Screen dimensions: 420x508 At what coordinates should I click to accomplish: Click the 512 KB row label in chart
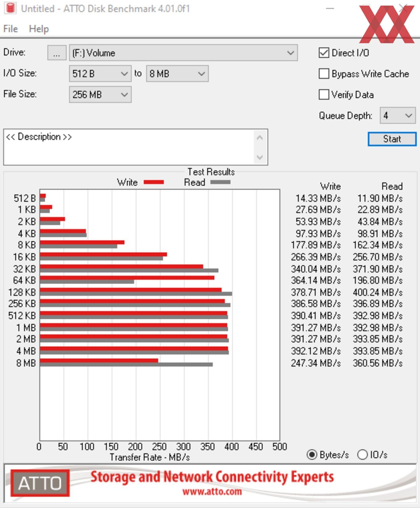(x=22, y=316)
